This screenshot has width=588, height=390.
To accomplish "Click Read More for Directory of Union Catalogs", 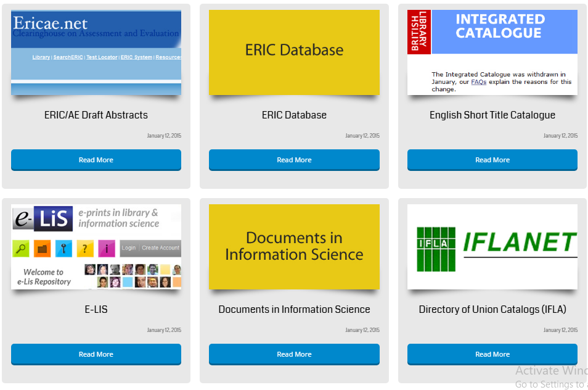I will [x=492, y=354].
